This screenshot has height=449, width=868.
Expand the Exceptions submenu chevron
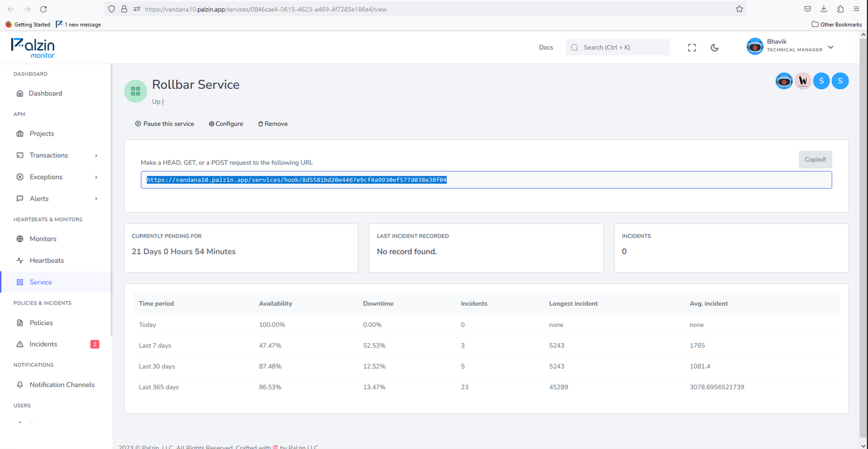pyautogui.click(x=96, y=177)
